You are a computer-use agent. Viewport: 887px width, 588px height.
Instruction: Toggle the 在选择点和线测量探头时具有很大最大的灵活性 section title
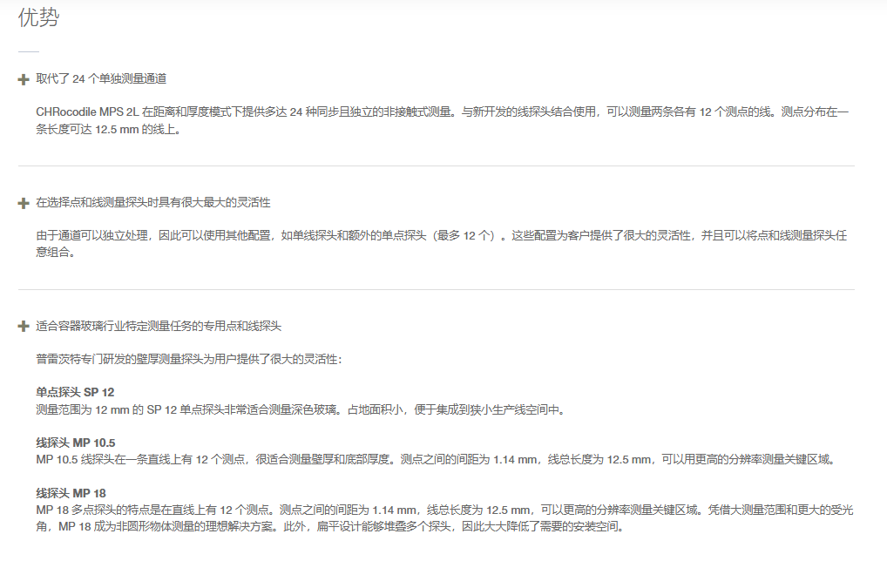pos(153,203)
